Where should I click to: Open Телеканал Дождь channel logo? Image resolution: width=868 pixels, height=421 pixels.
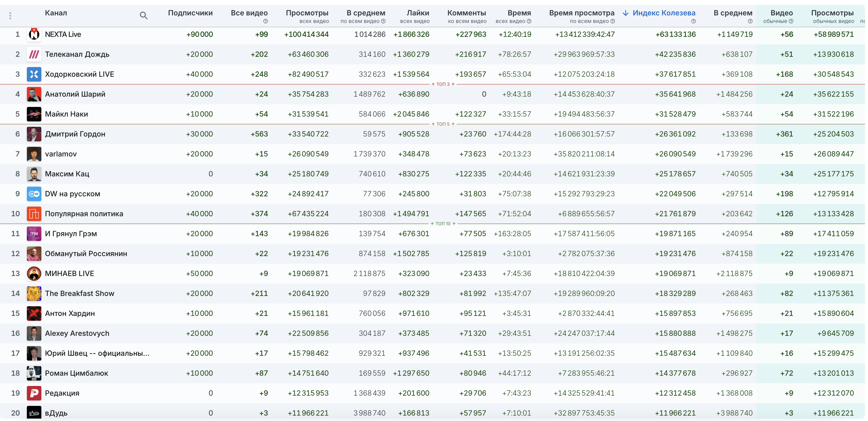[x=34, y=54]
